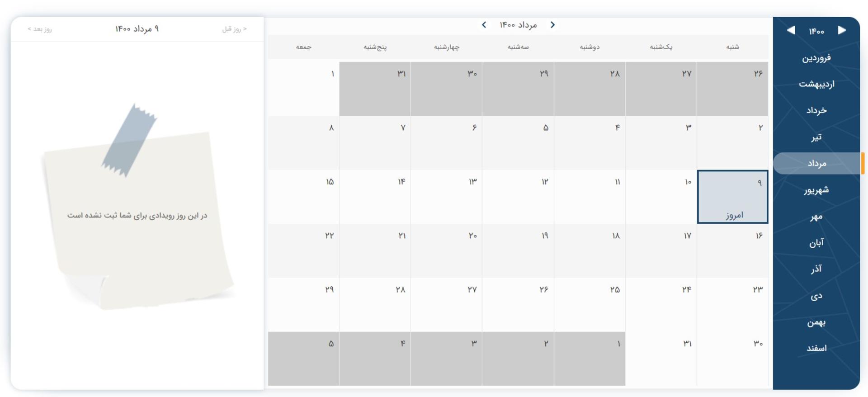Click the right chevron next to مرداد ۱۴۰۰
The height and width of the screenshot is (397, 868).
point(552,25)
